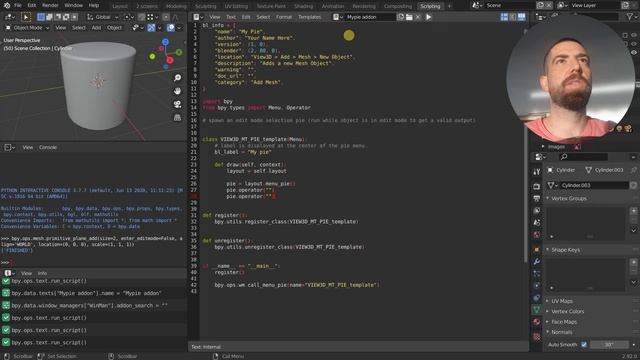
Task: Switch to the Modeling workspace tab
Action: (176, 6)
